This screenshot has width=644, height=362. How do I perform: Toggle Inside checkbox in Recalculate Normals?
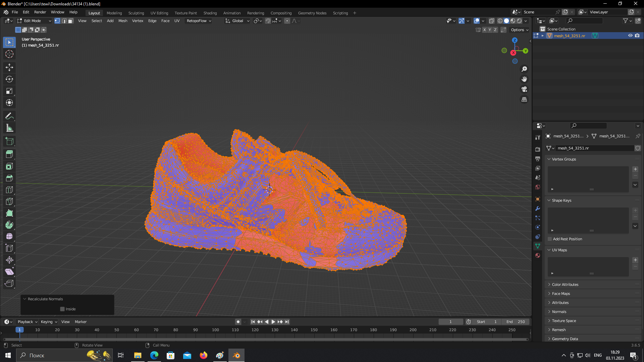tap(62, 309)
